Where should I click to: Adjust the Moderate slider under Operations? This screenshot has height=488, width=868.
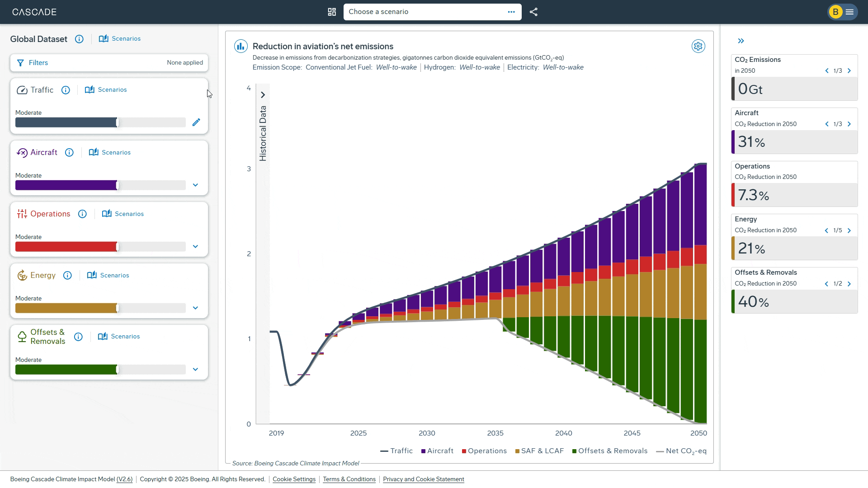point(117,247)
